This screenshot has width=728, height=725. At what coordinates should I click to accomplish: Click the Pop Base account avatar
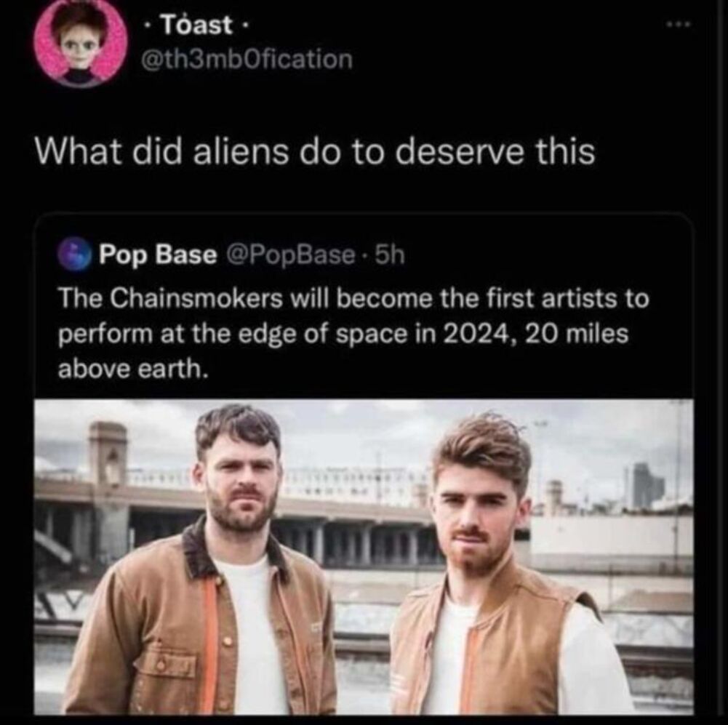76,252
